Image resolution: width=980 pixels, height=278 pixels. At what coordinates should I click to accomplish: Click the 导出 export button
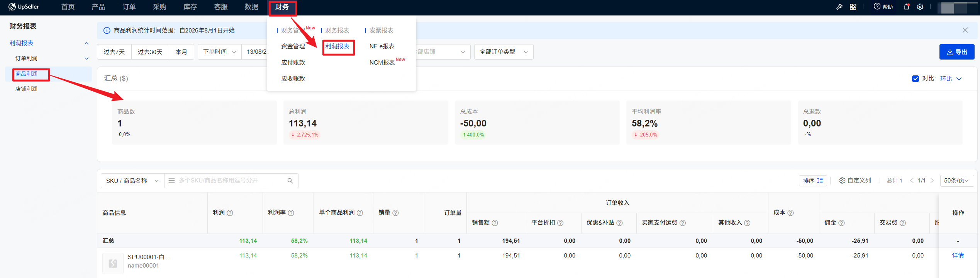coord(957,52)
